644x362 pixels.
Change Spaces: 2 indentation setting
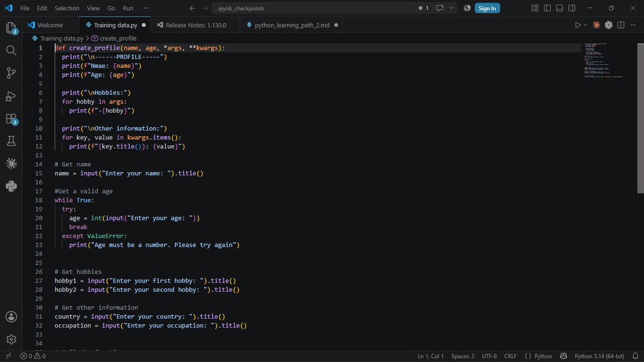pos(463,356)
